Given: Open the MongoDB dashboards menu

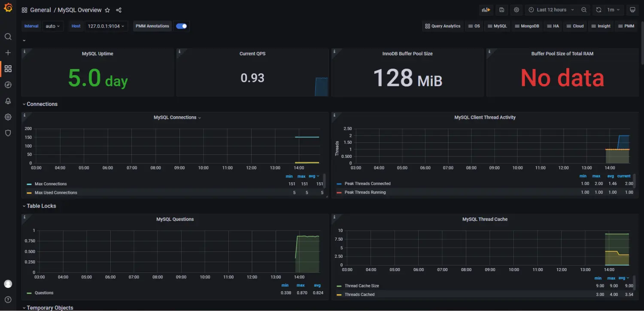Looking at the screenshot, I should click(527, 26).
